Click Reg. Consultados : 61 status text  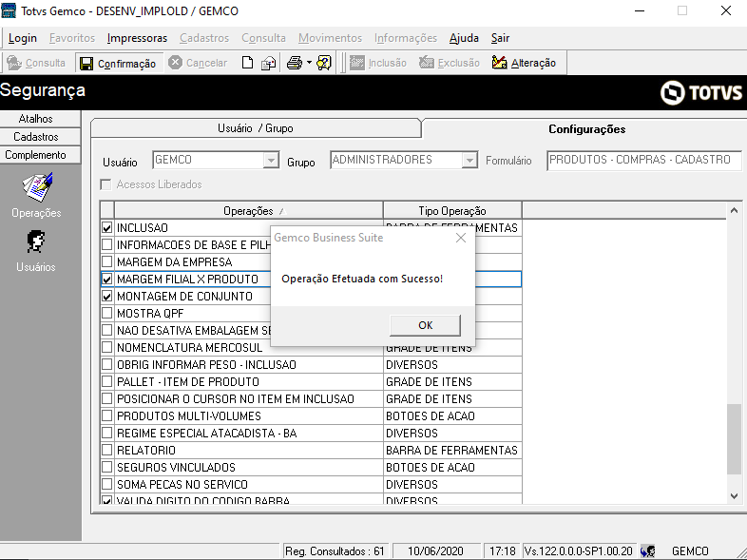point(335,551)
